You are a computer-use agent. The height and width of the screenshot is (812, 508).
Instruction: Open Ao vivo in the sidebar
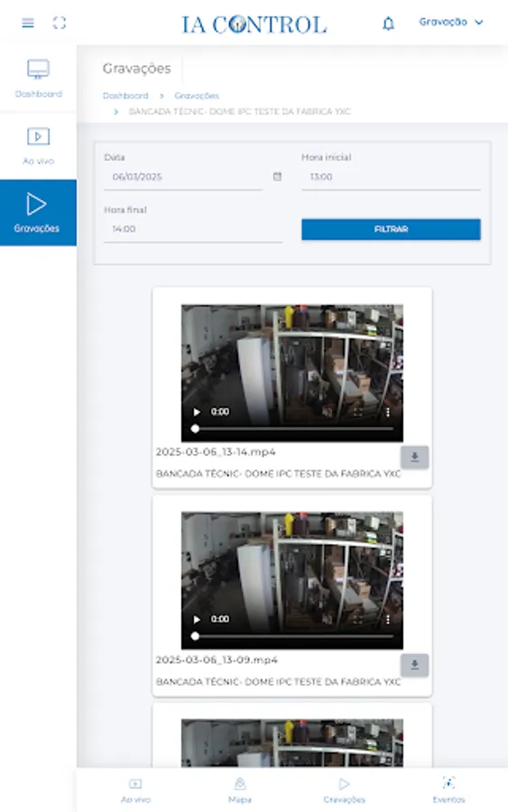coord(38,146)
